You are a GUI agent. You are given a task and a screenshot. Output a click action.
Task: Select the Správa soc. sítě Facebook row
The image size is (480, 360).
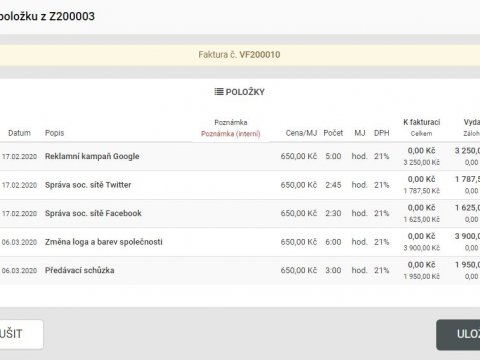240,214
